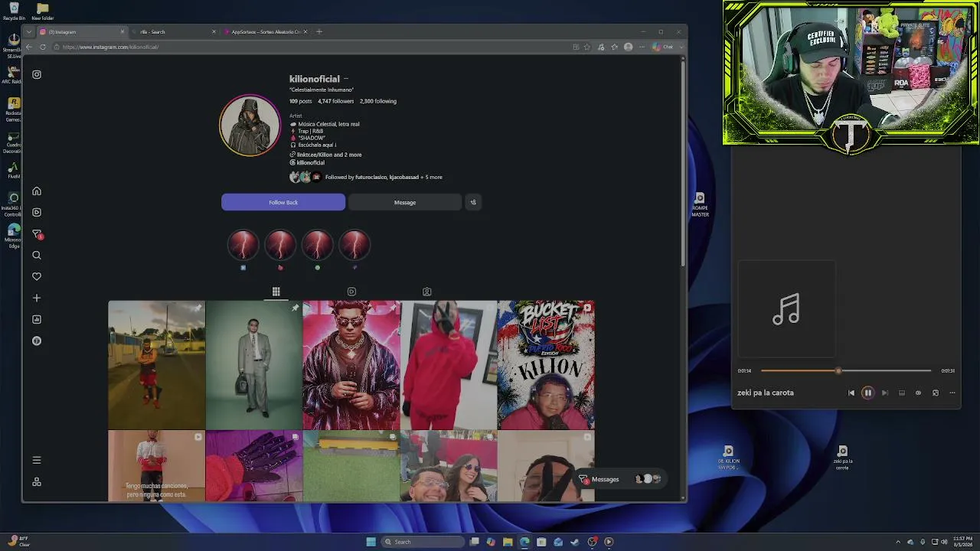Open the linktr.ee/Kilion link
The image size is (980, 551).
tap(325, 155)
